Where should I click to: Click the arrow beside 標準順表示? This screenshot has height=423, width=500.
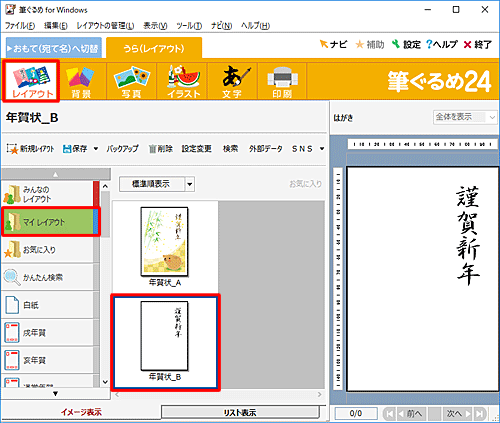[x=190, y=184]
